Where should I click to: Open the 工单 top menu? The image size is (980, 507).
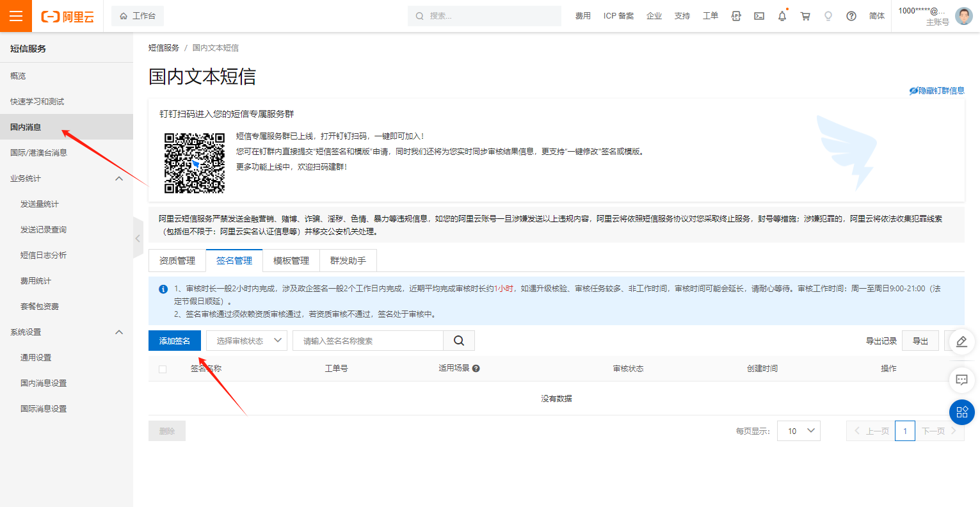pos(711,16)
